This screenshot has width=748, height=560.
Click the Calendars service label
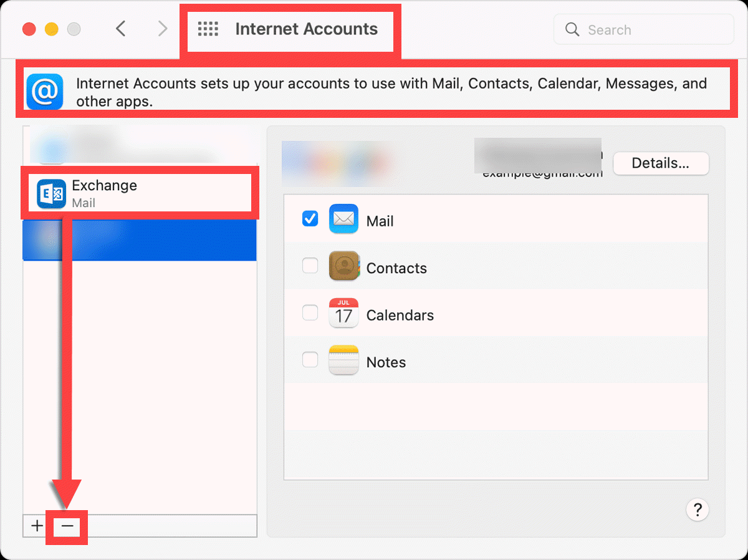[400, 315]
